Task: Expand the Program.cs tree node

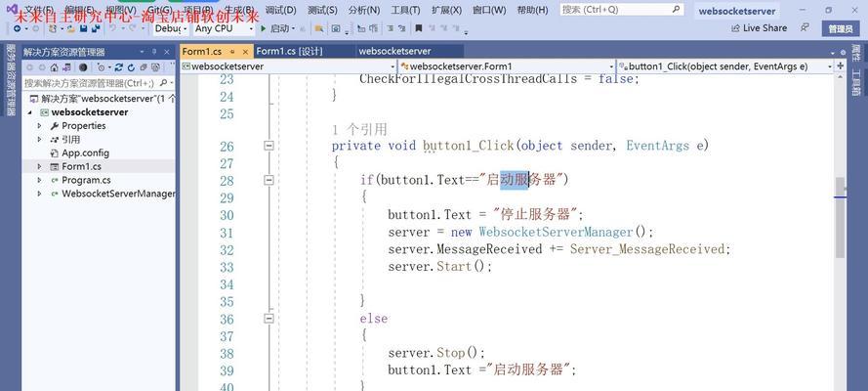Action: pyautogui.click(x=39, y=180)
